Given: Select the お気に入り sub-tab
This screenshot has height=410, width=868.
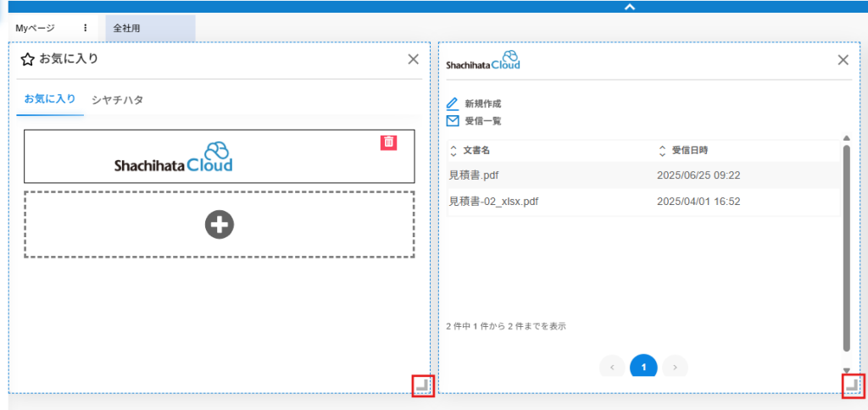Looking at the screenshot, I should click(50, 100).
